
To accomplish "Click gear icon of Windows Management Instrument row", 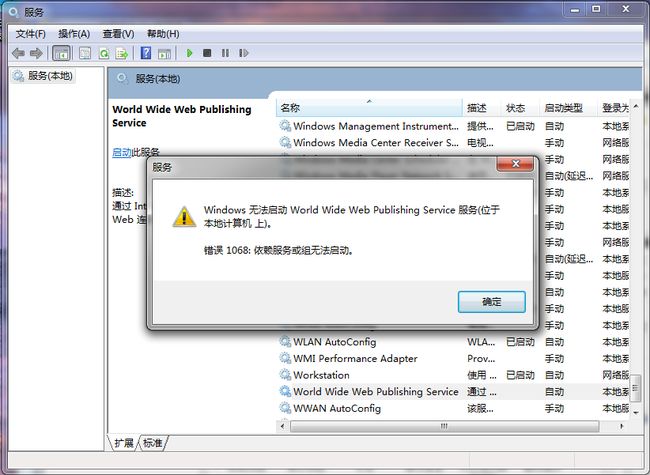I will click(x=285, y=126).
